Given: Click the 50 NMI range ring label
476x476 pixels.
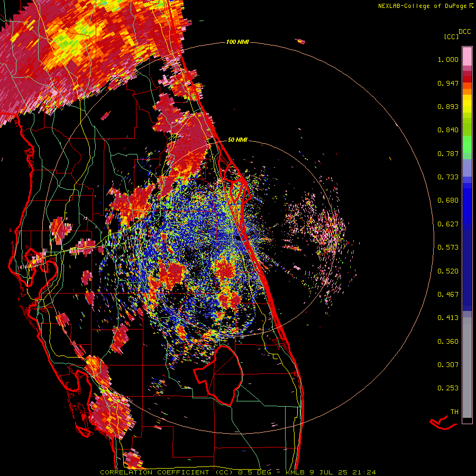Looking at the screenshot, I should pyautogui.click(x=237, y=140).
